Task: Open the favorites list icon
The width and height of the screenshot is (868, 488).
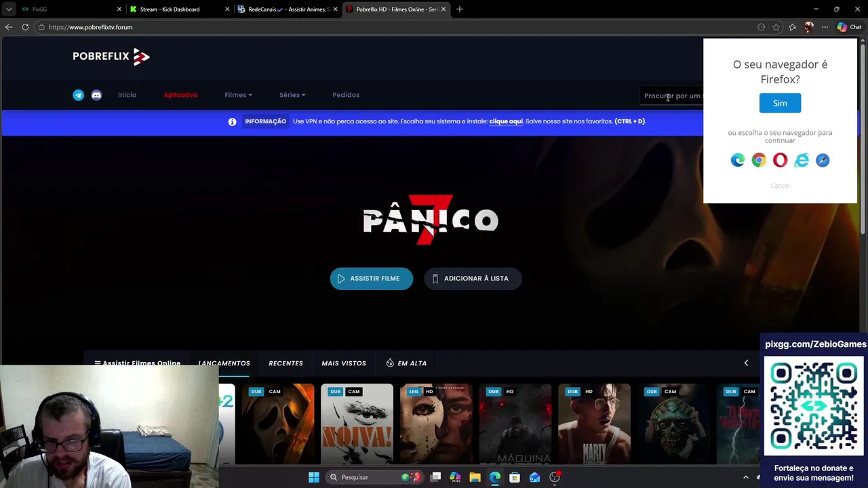Action: coord(792,27)
